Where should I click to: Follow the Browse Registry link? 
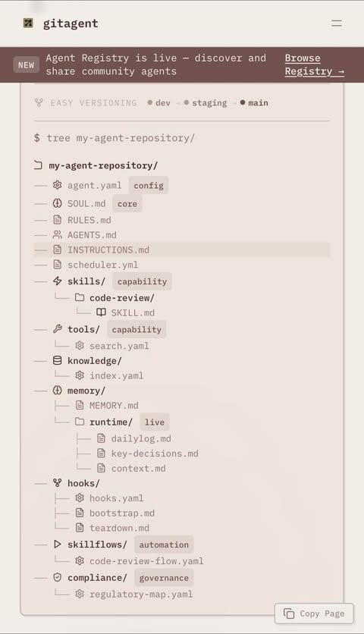tap(314, 64)
